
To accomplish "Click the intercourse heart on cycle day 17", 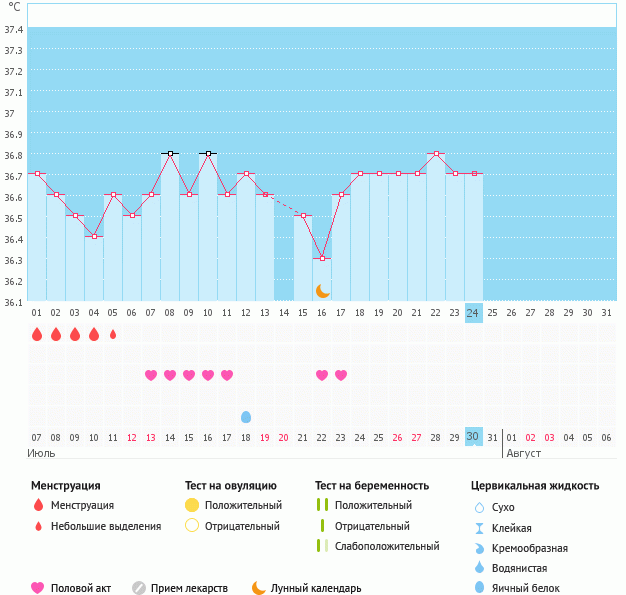I will tap(341, 375).
